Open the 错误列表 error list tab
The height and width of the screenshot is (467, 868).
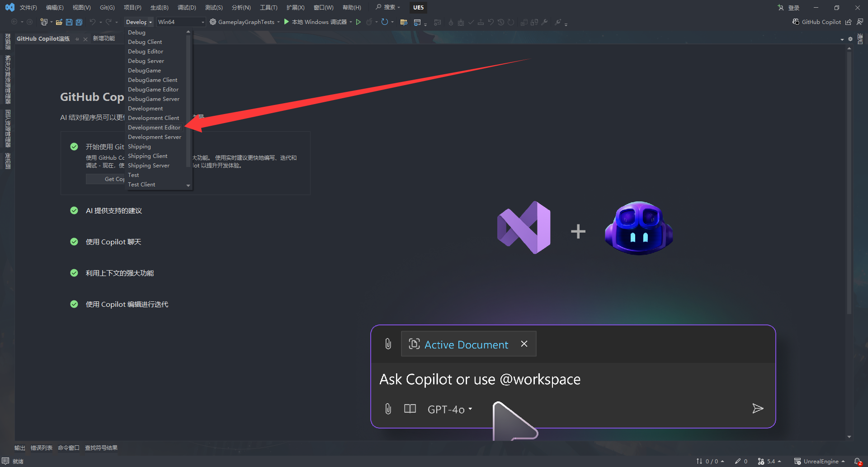(42, 448)
